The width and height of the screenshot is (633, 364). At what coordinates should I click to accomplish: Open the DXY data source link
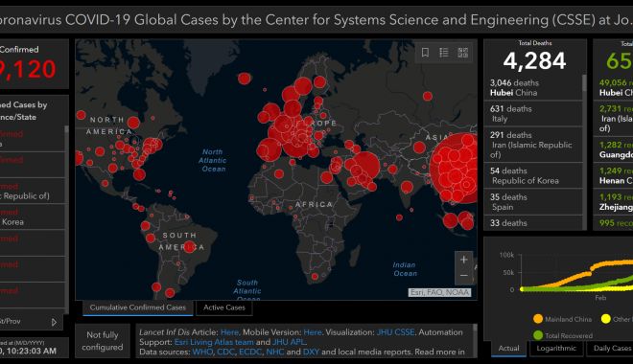click(x=311, y=352)
